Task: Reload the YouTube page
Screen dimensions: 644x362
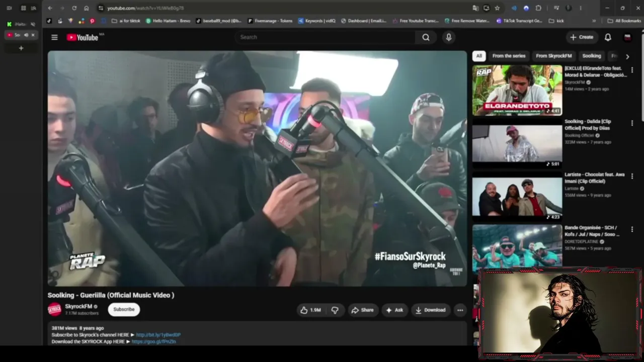Action: click(74, 8)
